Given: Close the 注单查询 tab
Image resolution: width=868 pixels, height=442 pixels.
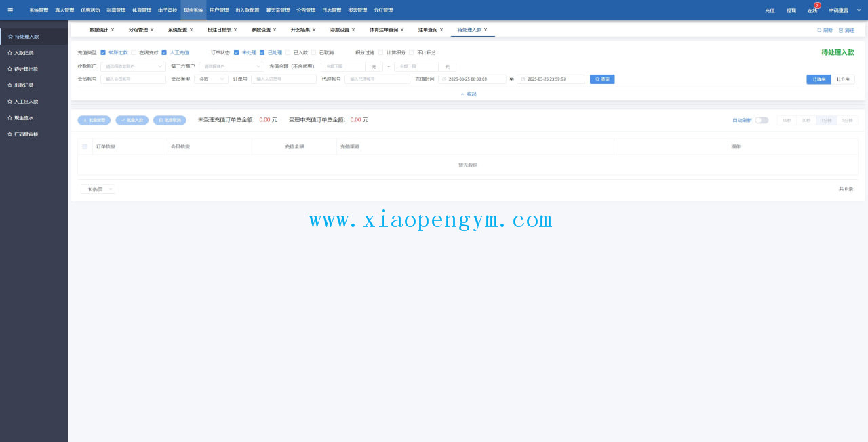Looking at the screenshot, I should pos(441,30).
